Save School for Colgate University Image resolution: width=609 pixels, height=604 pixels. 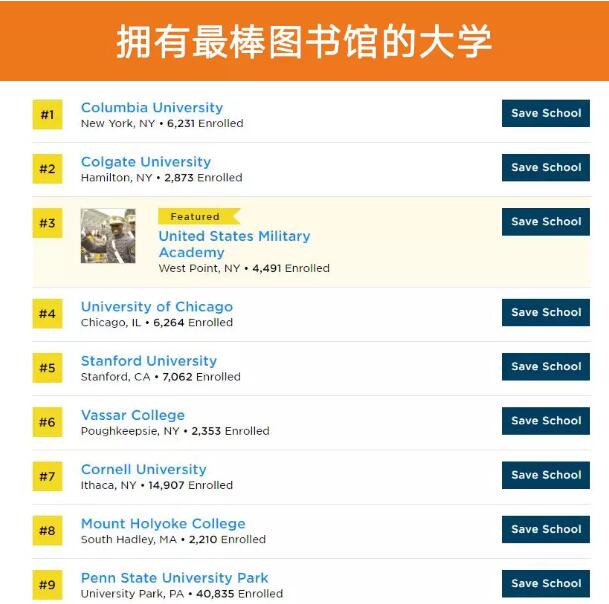[546, 167]
